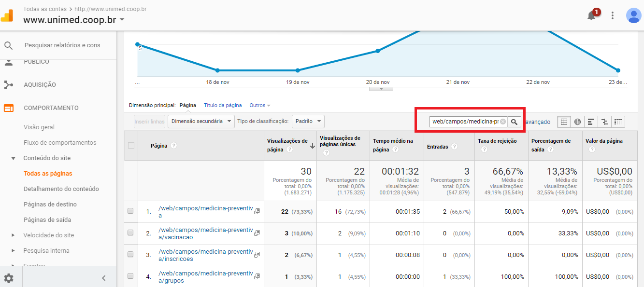Open the user account avatar
644x287 pixels.
point(633,15)
